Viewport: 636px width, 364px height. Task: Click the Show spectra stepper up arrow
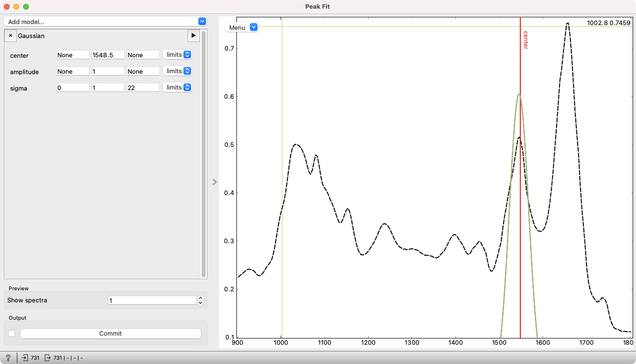tap(200, 297)
